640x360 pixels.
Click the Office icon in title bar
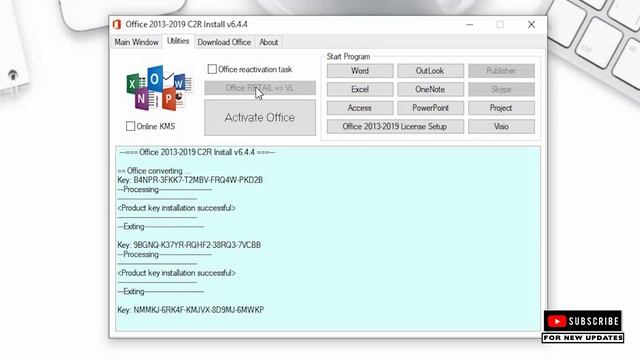(x=117, y=24)
